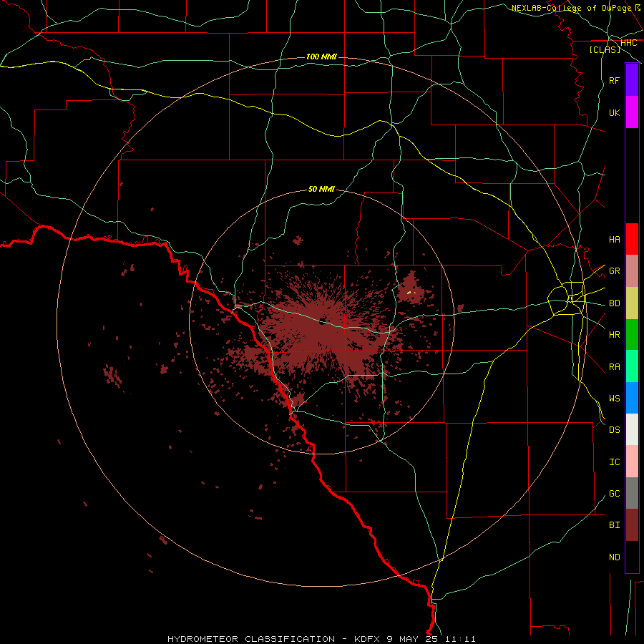The image size is (644, 644).
Task: Click the radar site dark center point
Action: 322,322
